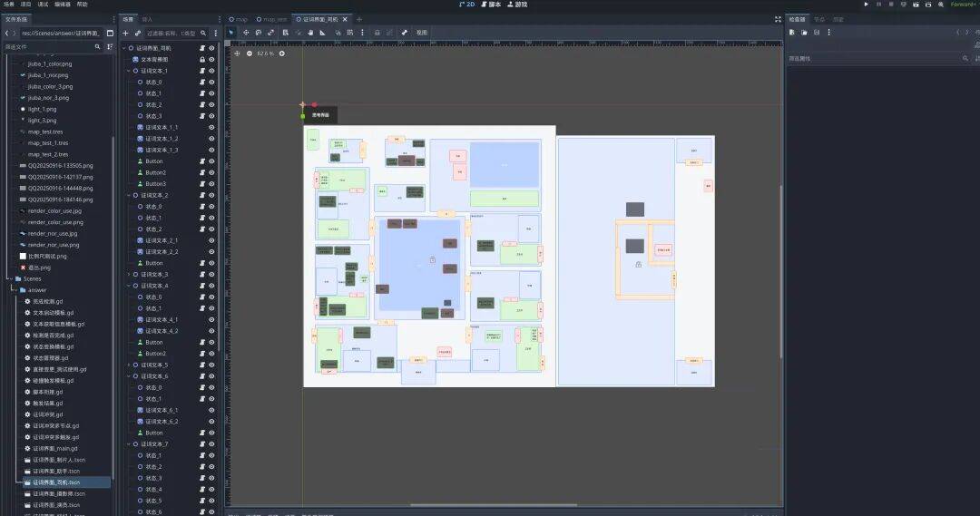This screenshot has width=980, height=516.
Task: Click the Rotate Mode tool icon
Action: (258, 32)
